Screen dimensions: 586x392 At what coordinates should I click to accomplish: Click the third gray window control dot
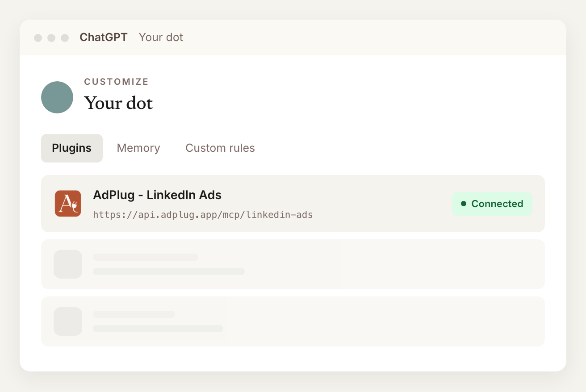point(65,38)
